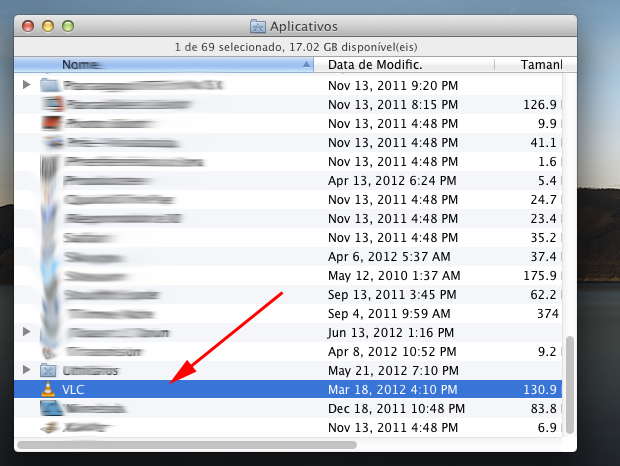
Task: Sort by the Data de Modific. column
Action: [404, 64]
